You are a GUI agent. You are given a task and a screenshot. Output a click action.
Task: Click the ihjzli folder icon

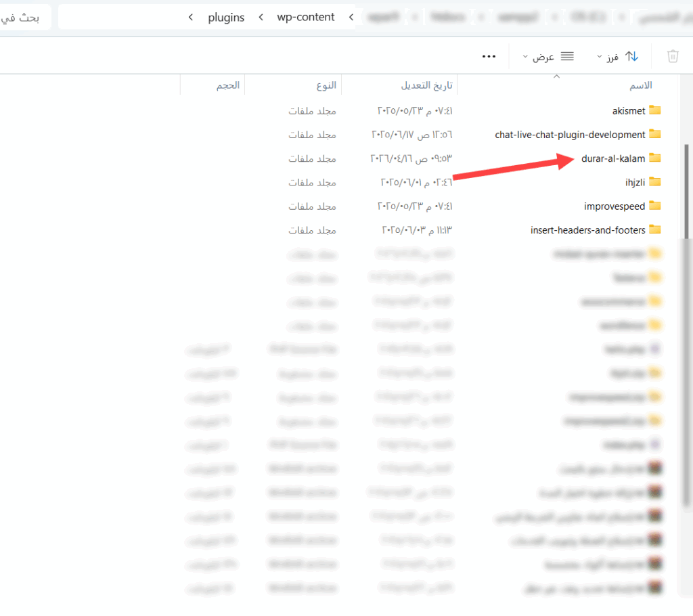[654, 182]
